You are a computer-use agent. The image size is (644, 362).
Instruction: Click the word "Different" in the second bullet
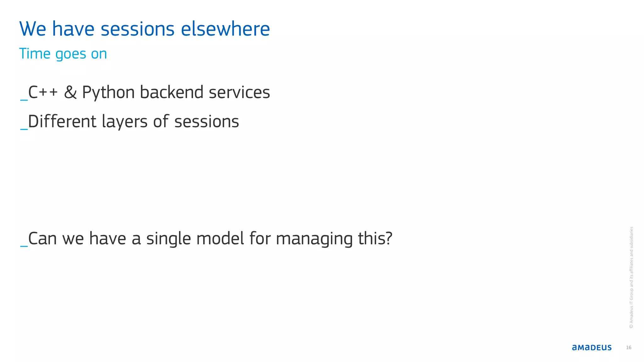[x=62, y=122]
